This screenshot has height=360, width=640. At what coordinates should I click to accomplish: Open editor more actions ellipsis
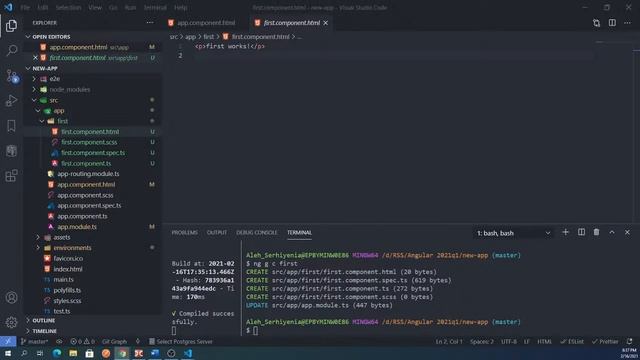[627, 23]
